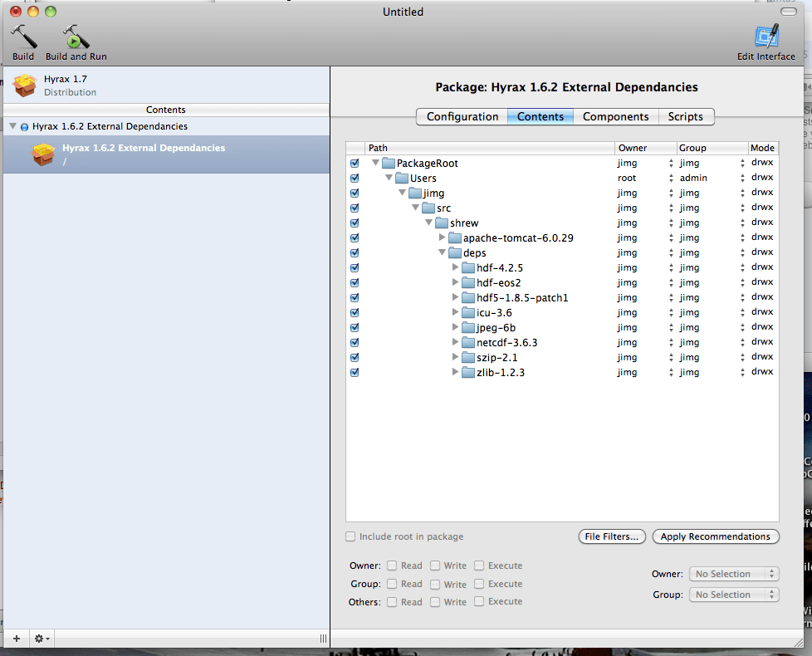
Task: Select the selected Hyrax 1.6.2 package box icon
Action: tap(43, 154)
